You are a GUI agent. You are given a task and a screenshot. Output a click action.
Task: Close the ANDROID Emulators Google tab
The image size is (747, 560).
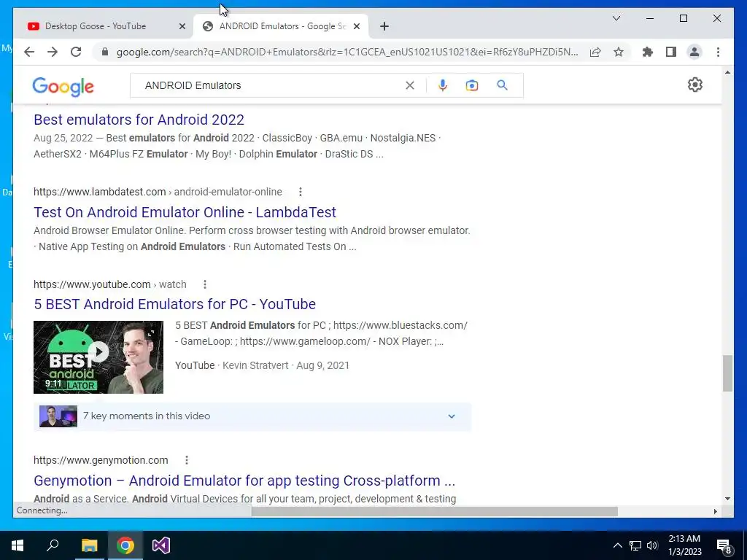[356, 26]
